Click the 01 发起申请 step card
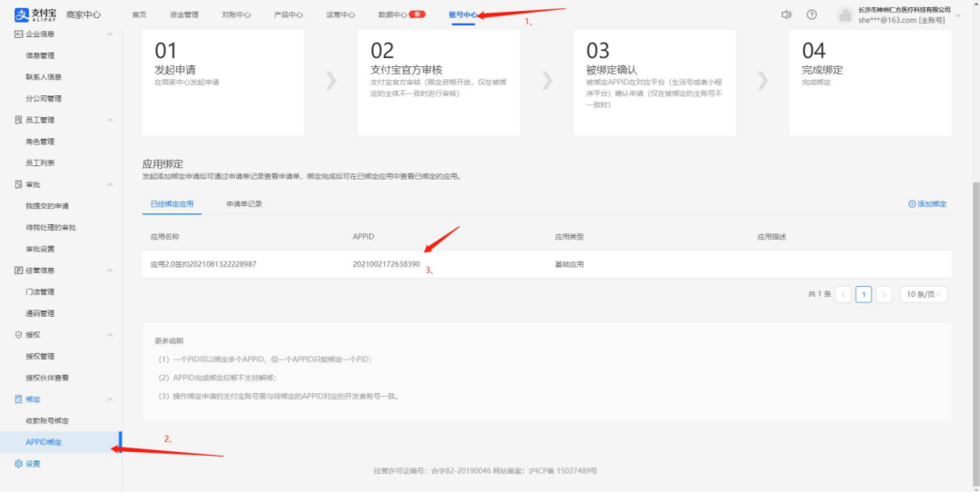This screenshot has height=492, width=980. point(223,83)
